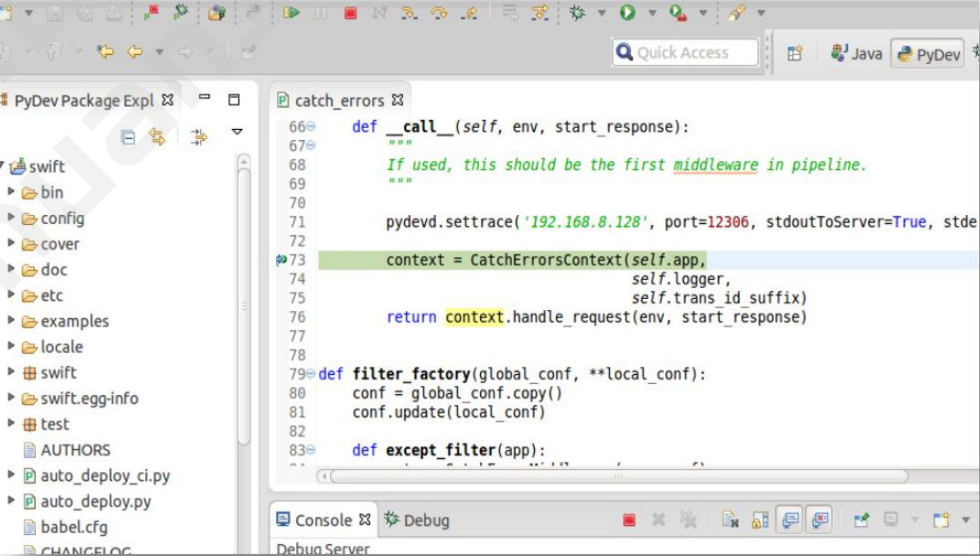The image size is (980, 556).
Task: Click the Open Perspective icon
Action: pos(794,53)
